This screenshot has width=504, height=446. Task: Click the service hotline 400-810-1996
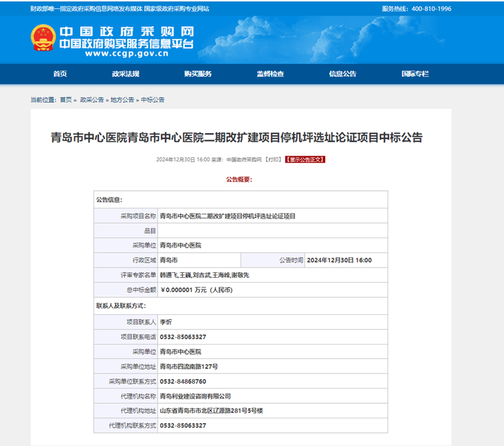[431, 9]
